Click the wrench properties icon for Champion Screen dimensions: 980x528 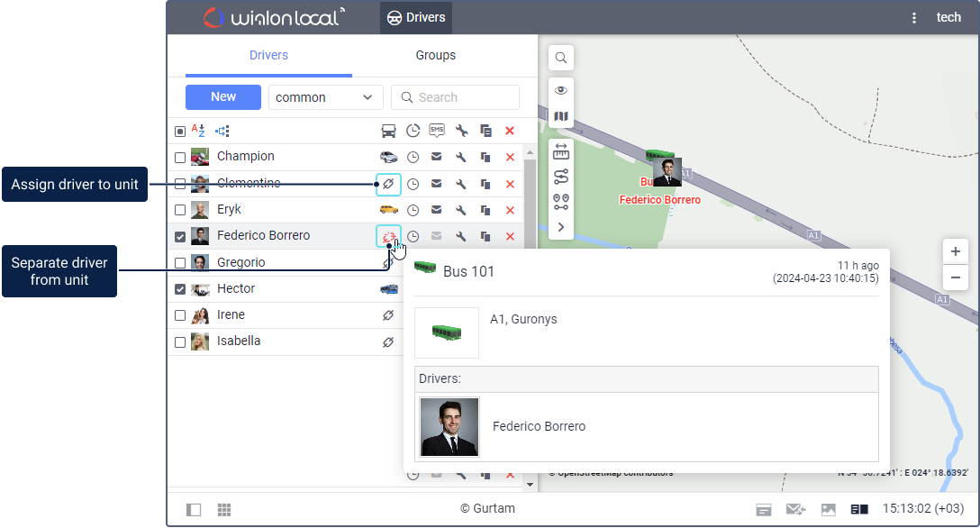(x=460, y=157)
